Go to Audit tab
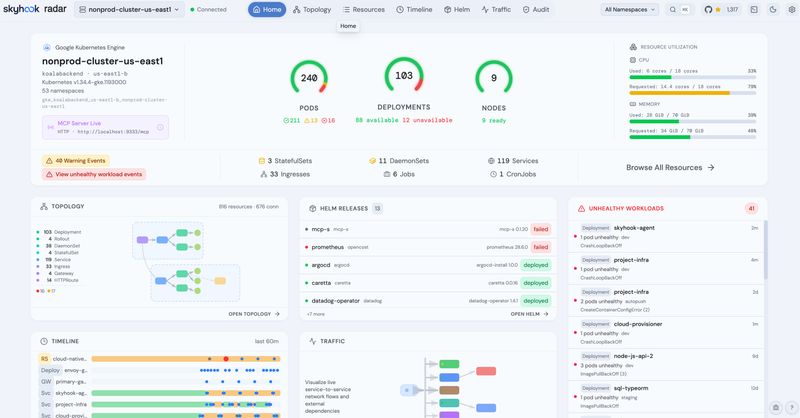This screenshot has height=418, width=800. [x=536, y=9]
